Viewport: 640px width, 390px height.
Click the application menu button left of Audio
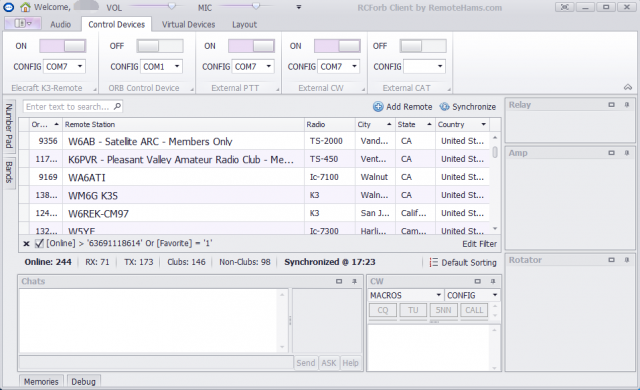coord(23,24)
